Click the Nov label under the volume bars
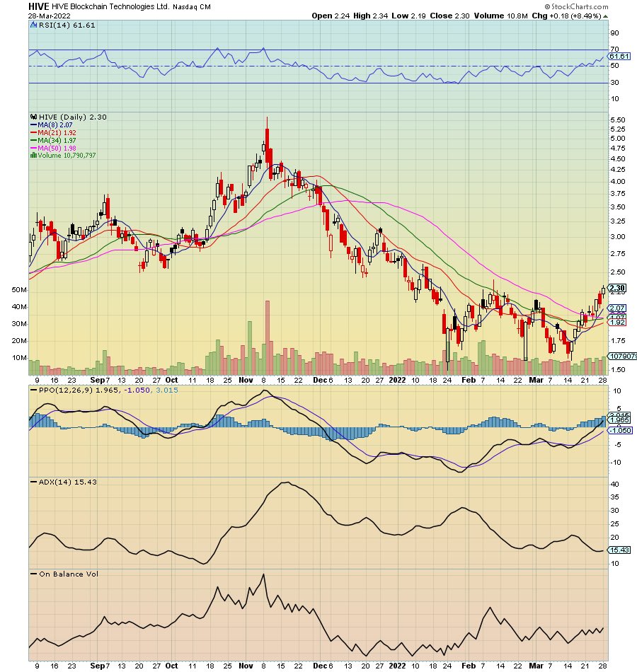 (x=246, y=380)
